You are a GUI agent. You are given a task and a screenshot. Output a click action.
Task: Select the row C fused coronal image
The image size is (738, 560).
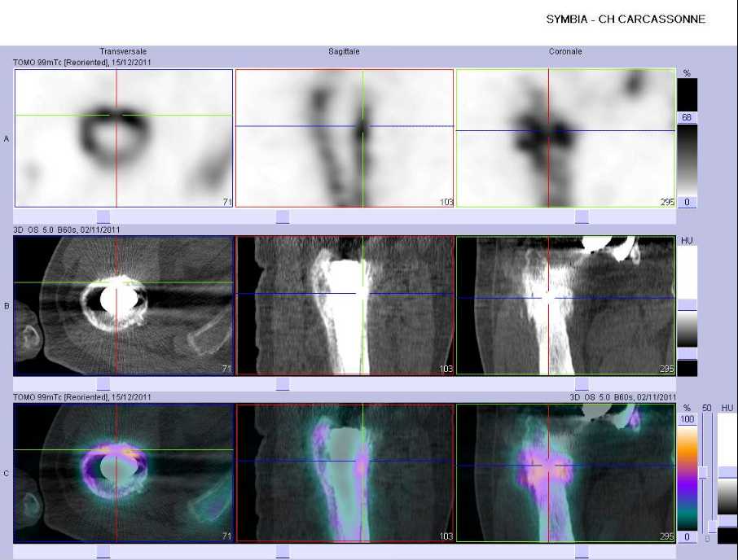[x=566, y=473]
